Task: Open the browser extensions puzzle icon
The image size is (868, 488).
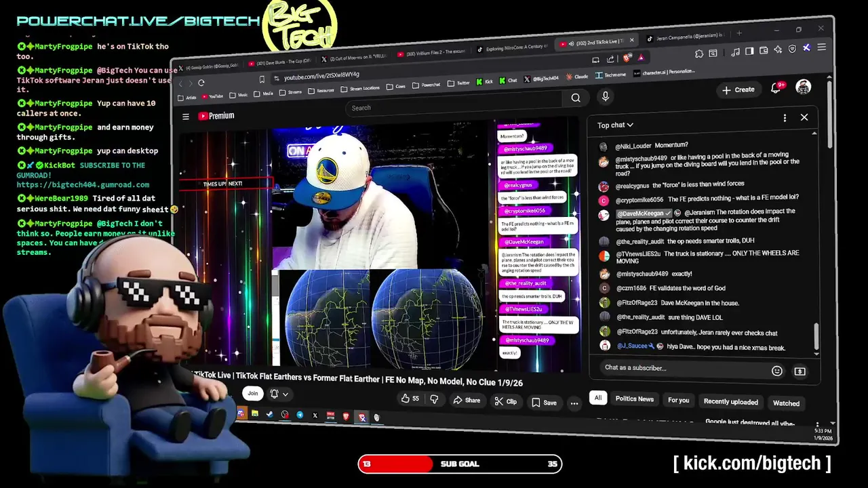Action: click(699, 54)
